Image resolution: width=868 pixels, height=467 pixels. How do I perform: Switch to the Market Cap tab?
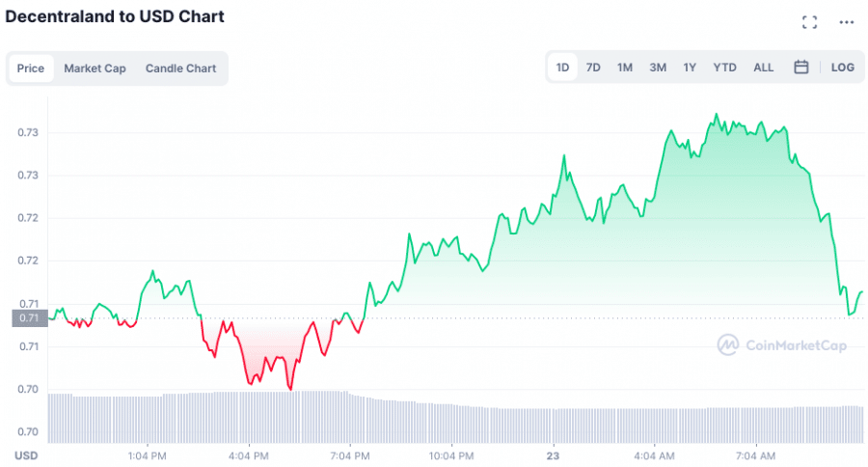point(95,69)
